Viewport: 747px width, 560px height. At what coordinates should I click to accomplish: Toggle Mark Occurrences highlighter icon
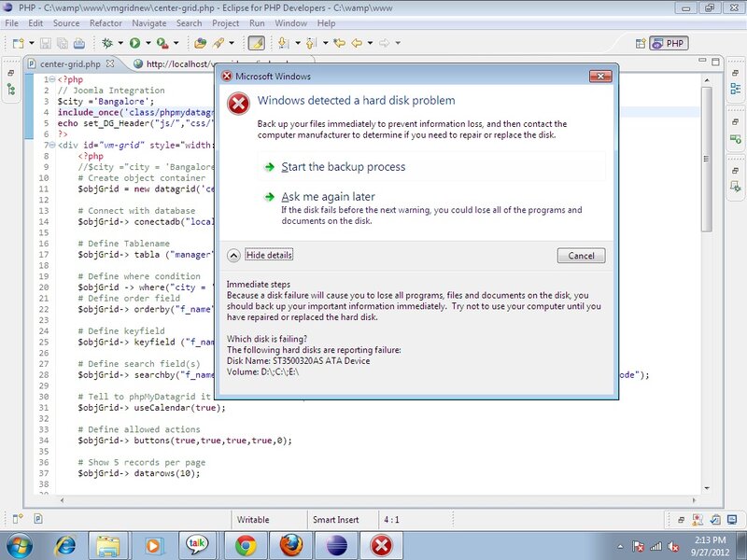click(x=256, y=43)
